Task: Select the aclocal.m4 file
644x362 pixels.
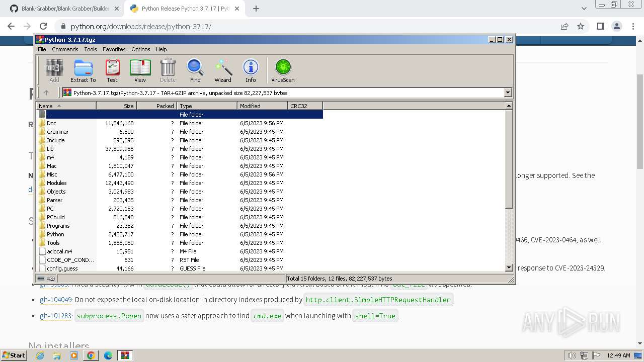Action: click(x=180, y=251)
